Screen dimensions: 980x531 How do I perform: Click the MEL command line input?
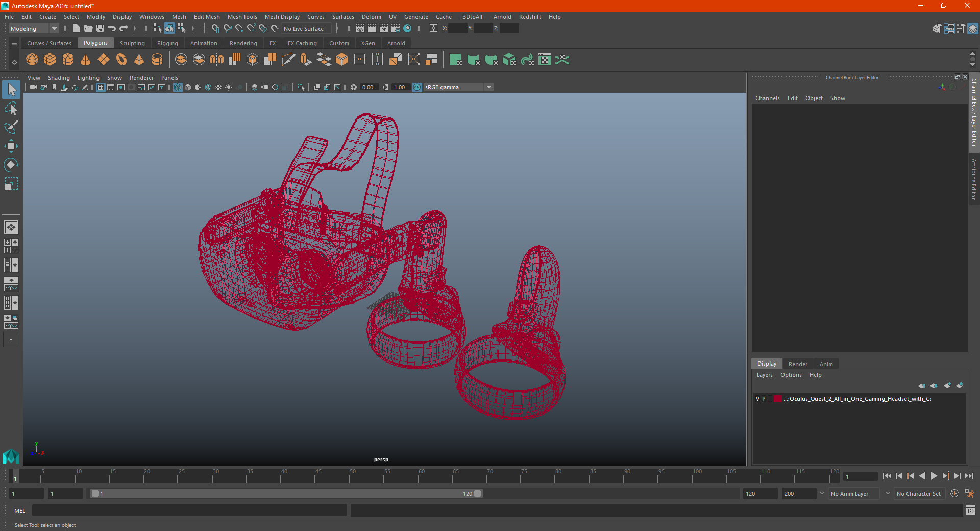coord(190,511)
